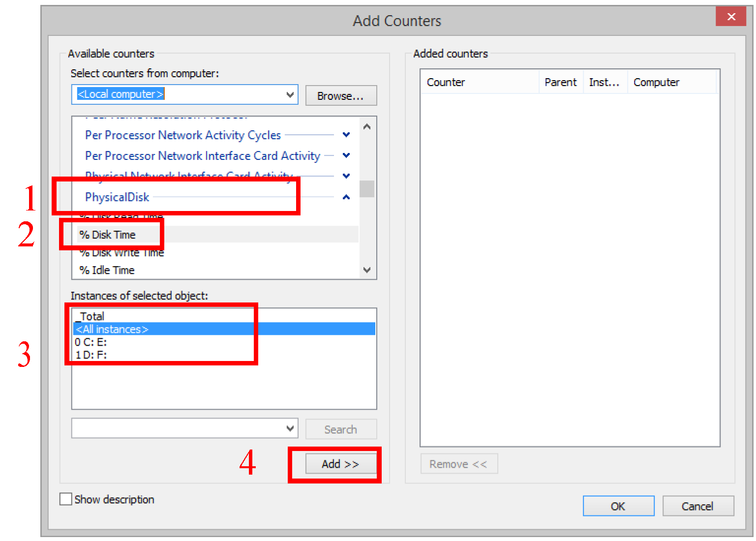Image resolution: width=756 pixels, height=541 pixels.
Task: Confirm with the OK button
Action: [618, 506]
